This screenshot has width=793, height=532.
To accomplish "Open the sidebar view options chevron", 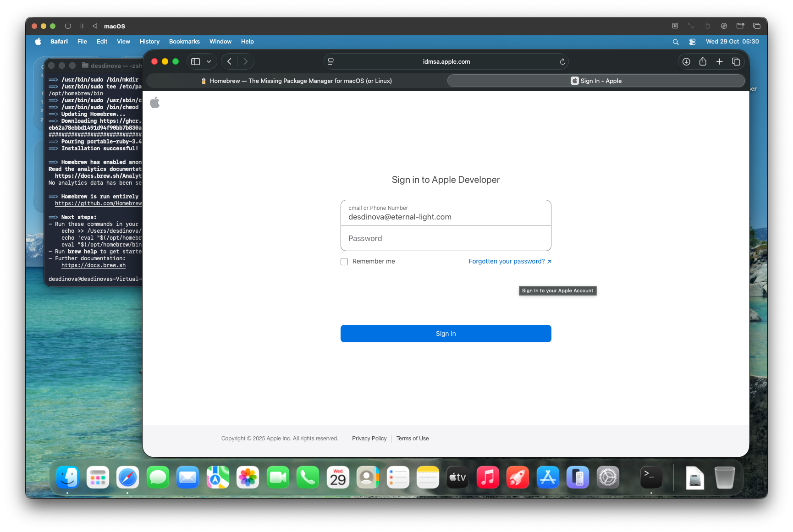I will coord(209,61).
